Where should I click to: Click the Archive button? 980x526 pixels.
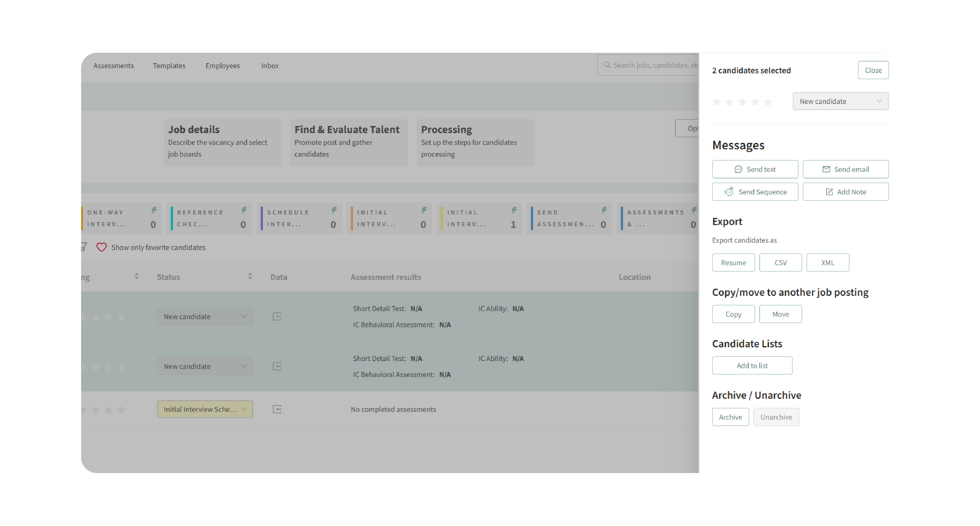pyautogui.click(x=730, y=417)
